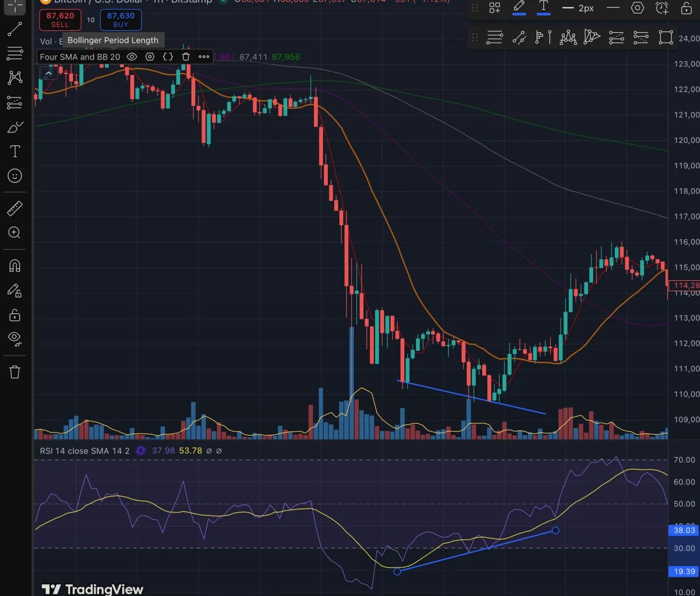
Task: Select fixed range volume profile favorite tool
Action: click(543, 37)
